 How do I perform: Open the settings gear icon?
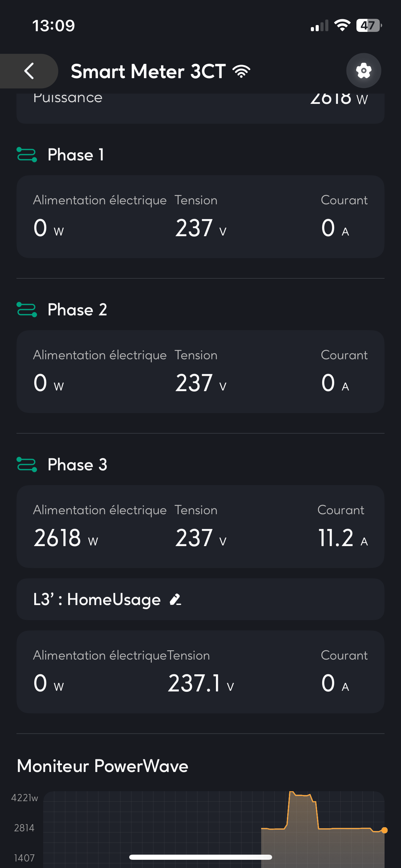pos(364,71)
